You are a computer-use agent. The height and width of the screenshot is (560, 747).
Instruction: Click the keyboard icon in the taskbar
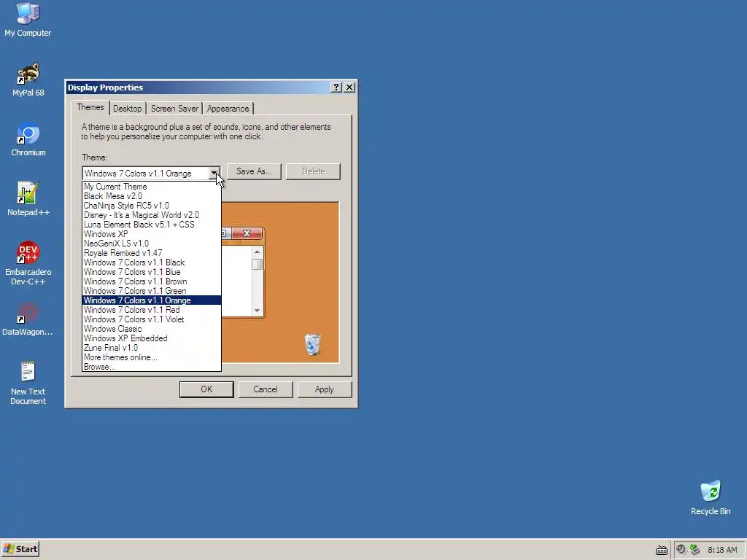[661, 550]
